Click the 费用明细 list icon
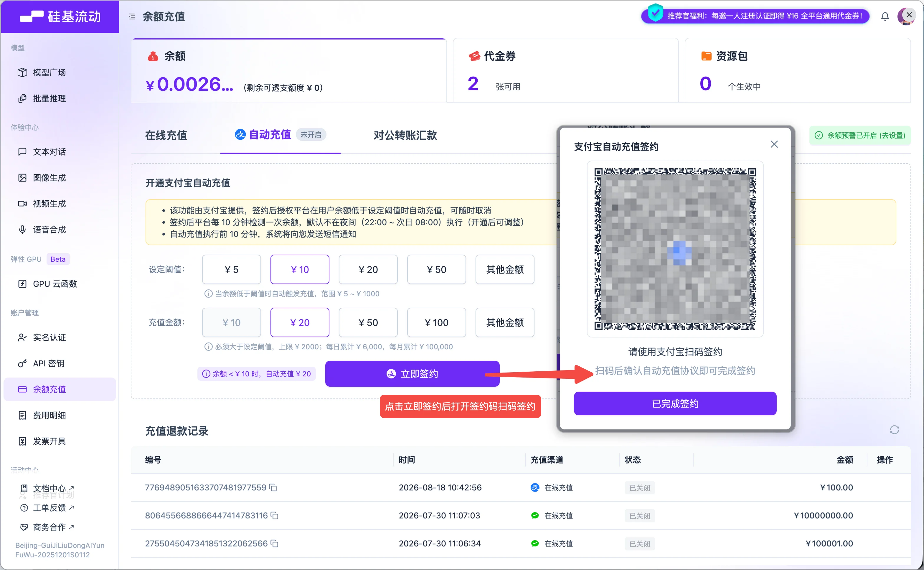This screenshot has width=924, height=570. 22,415
